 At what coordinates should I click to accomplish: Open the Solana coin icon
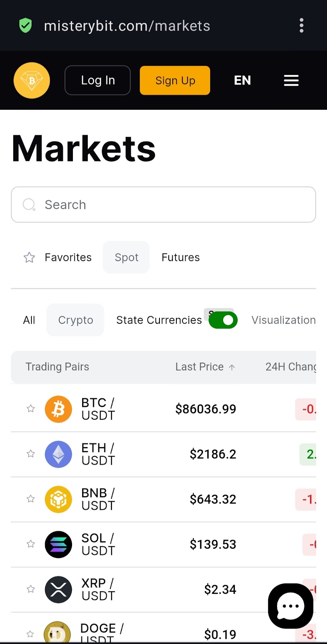coord(58,544)
